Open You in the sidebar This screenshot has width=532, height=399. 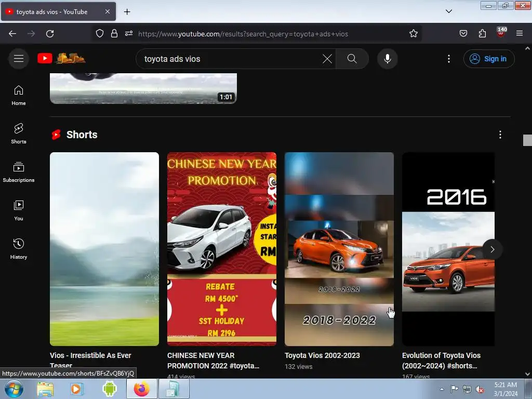(x=19, y=211)
